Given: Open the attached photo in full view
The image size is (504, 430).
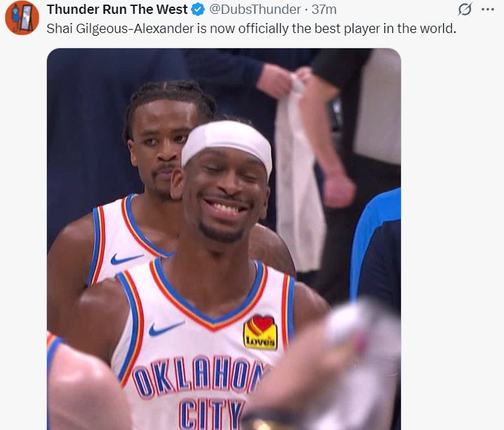Looking at the screenshot, I should pyautogui.click(x=224, y=239).
